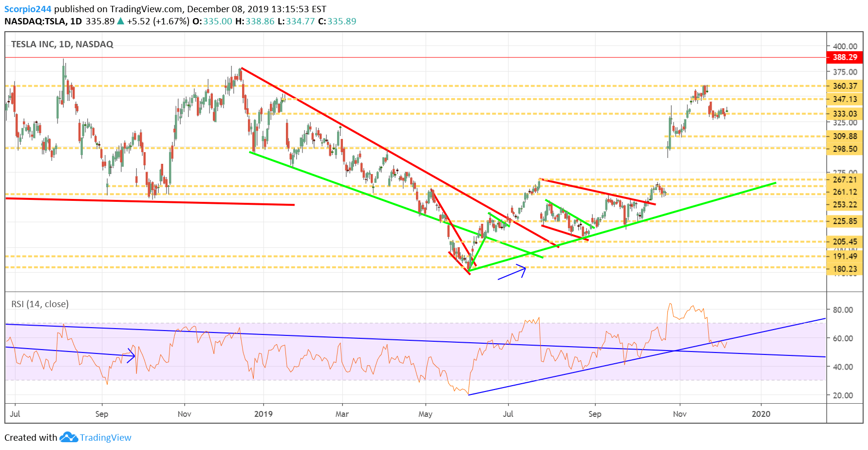Select the 180.23 price level label

[x=845, y=269]
